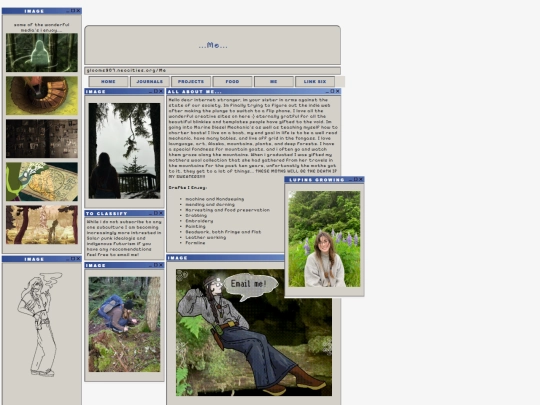The image size is (540, 405).
Task: Click the "Painting" list item
Action: [x=195, y=227]
